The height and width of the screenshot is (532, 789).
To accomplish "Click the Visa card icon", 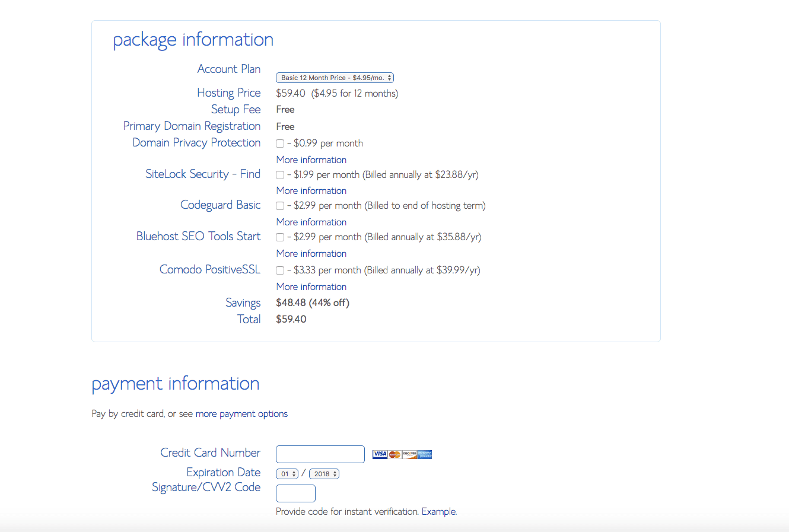I will point(380,454).
